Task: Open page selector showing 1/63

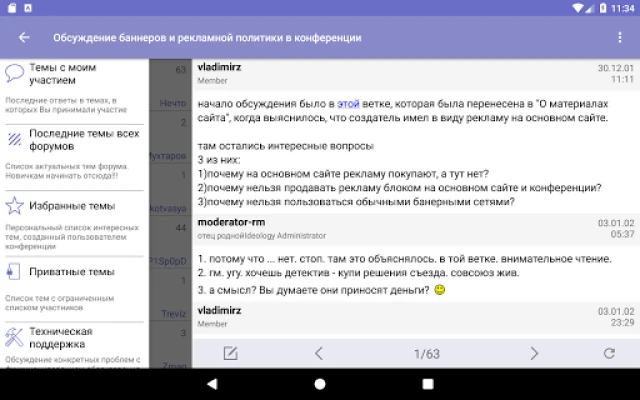Action: pos(427,353)
